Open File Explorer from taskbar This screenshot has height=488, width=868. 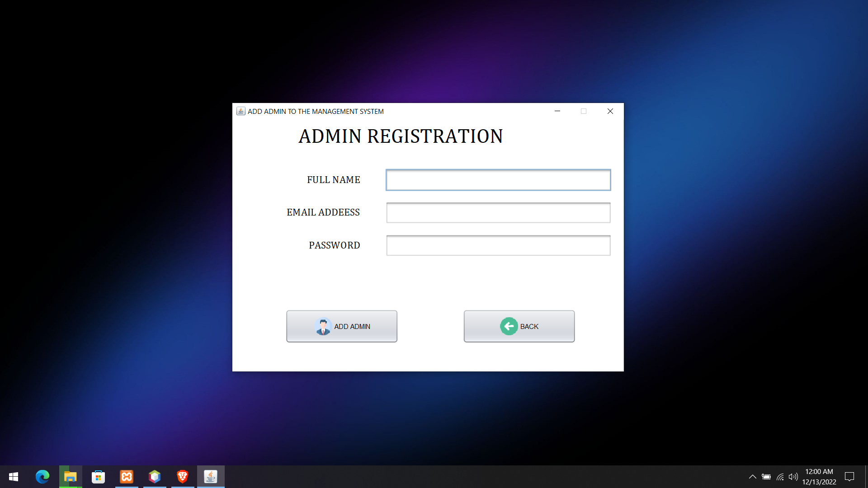coord(71,477)
